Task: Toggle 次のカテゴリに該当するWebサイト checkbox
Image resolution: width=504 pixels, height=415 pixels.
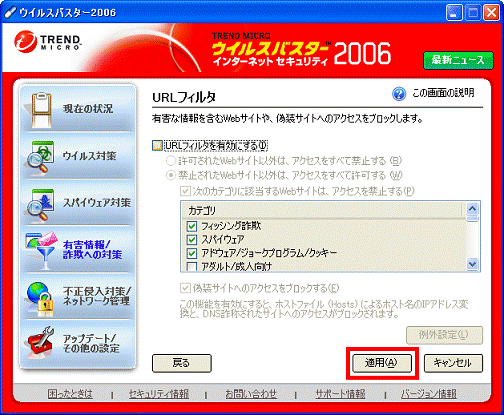Action: 185,191
